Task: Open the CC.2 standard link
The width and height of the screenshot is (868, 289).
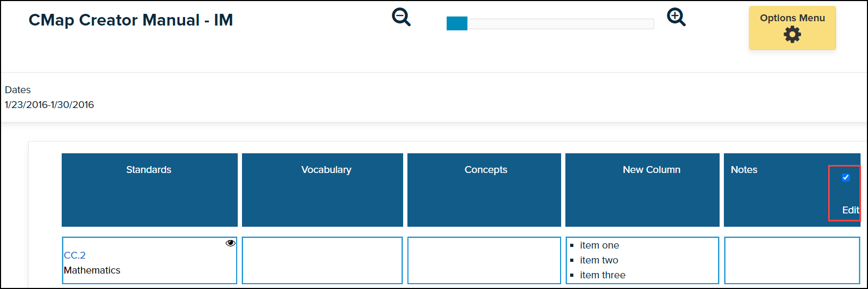Action: (75, 255)
